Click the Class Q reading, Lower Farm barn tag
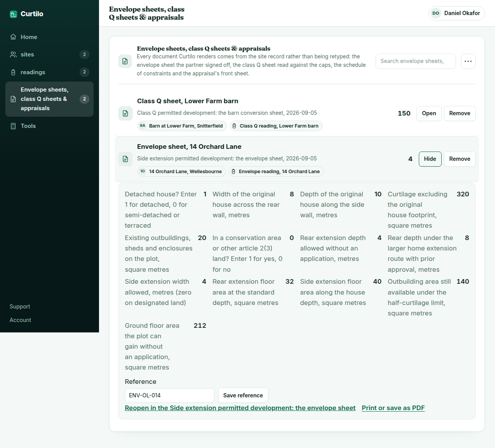 click(x=276, y=126)
